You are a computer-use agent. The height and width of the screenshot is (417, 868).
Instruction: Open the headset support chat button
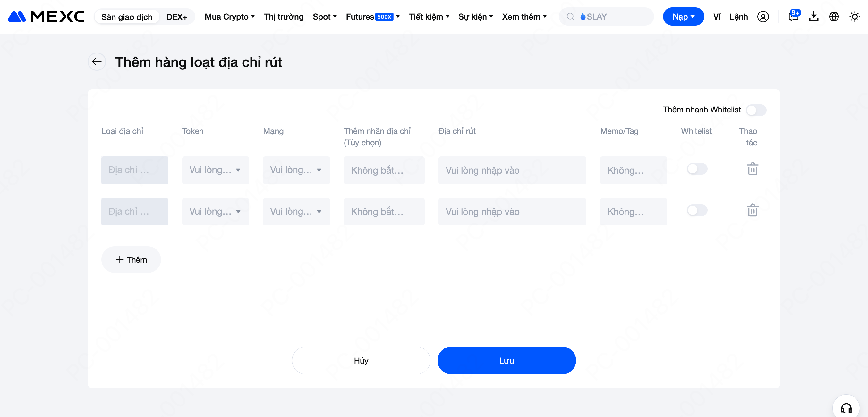846,408
